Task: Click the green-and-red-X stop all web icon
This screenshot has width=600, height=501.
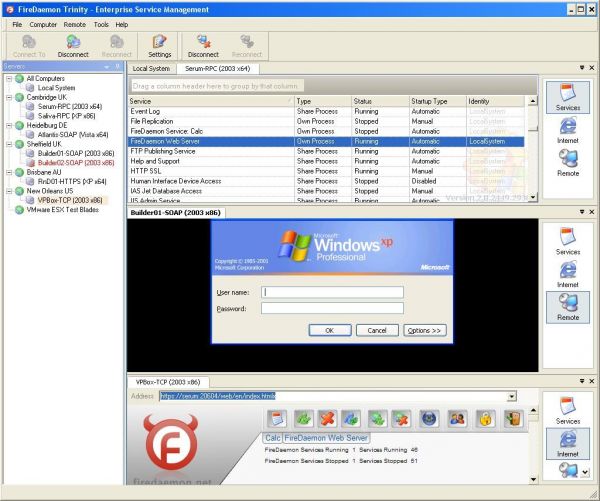Action: click(401, 418)
